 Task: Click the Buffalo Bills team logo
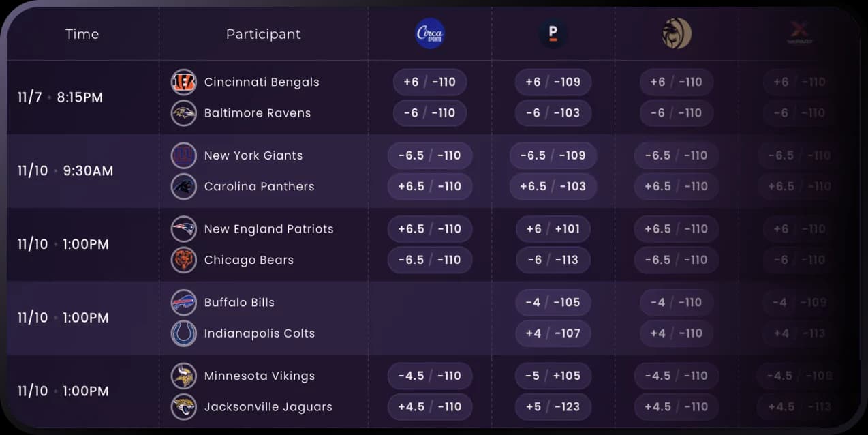point(183,302)
